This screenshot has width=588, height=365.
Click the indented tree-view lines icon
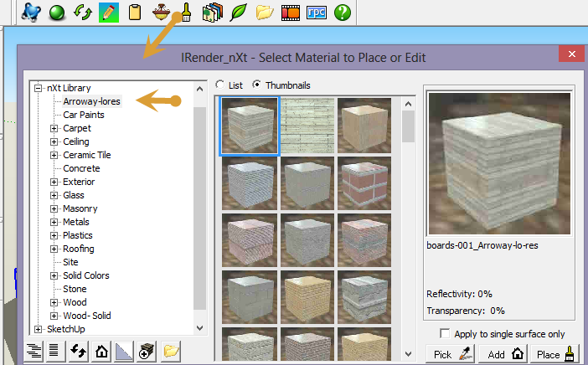(x=34, y=352)
